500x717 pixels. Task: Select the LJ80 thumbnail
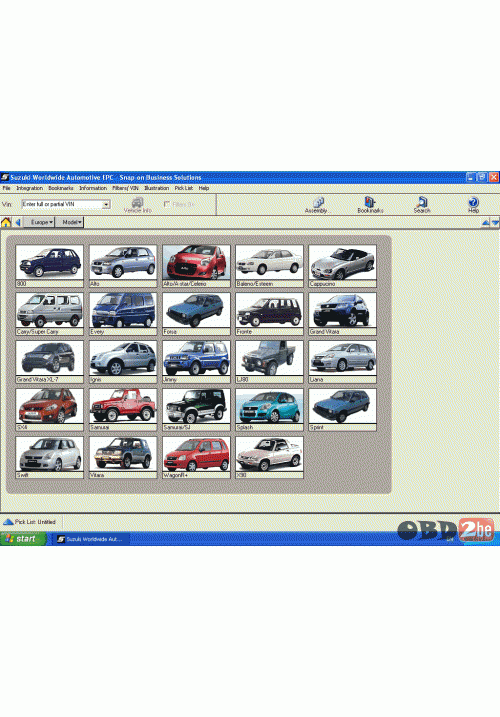coord(269,362)
